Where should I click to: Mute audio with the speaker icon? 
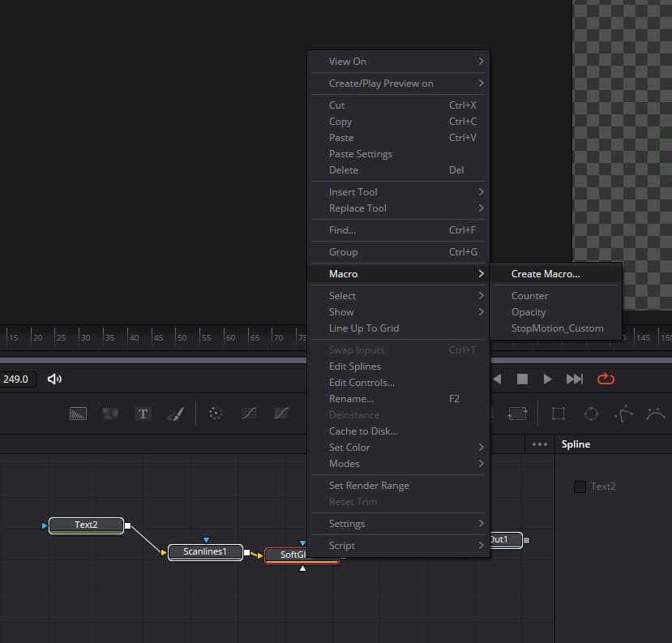pos(54,379)
